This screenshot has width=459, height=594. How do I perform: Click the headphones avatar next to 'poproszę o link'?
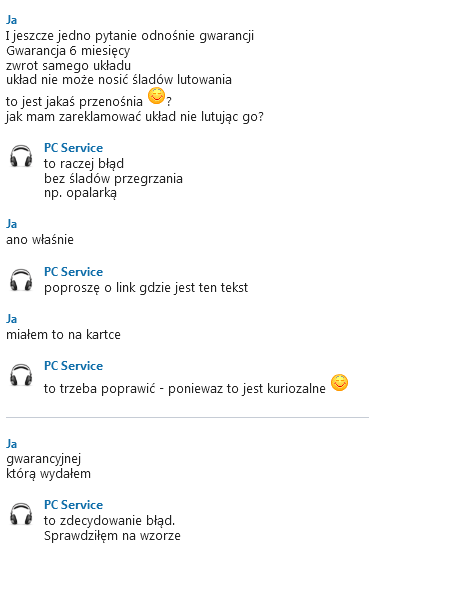21,280
